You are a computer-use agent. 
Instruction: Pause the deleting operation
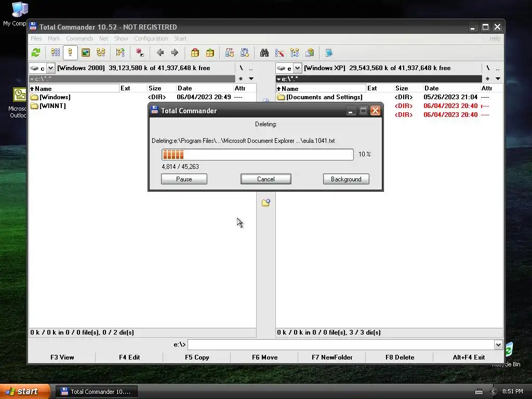coord(184,179)
